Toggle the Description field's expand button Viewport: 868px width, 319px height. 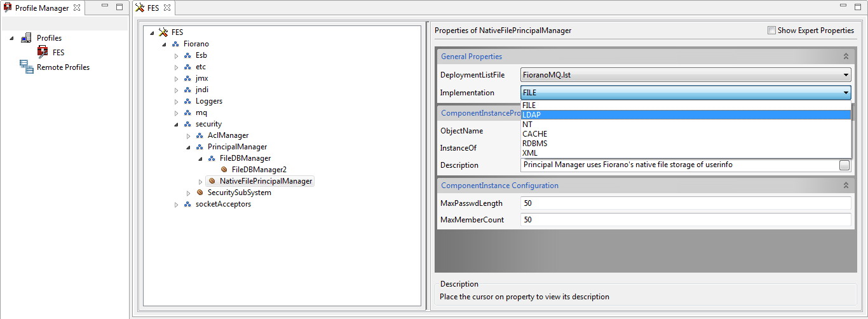pyautogui.click(x=844, y=165)
